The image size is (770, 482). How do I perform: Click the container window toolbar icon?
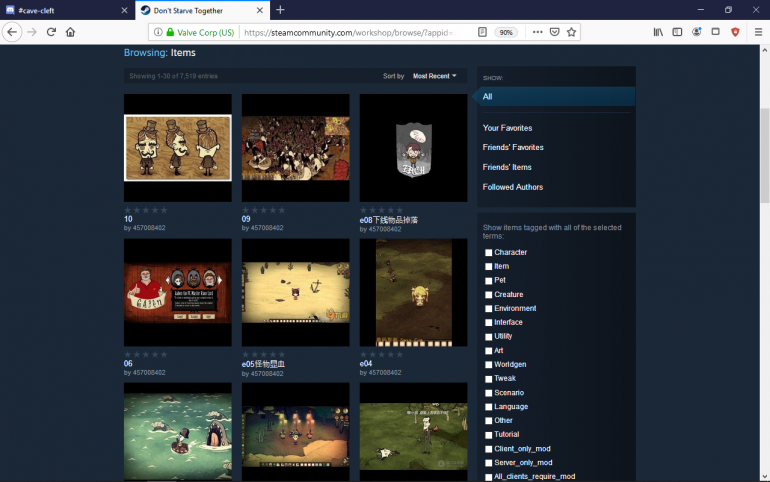pos(715,32)
